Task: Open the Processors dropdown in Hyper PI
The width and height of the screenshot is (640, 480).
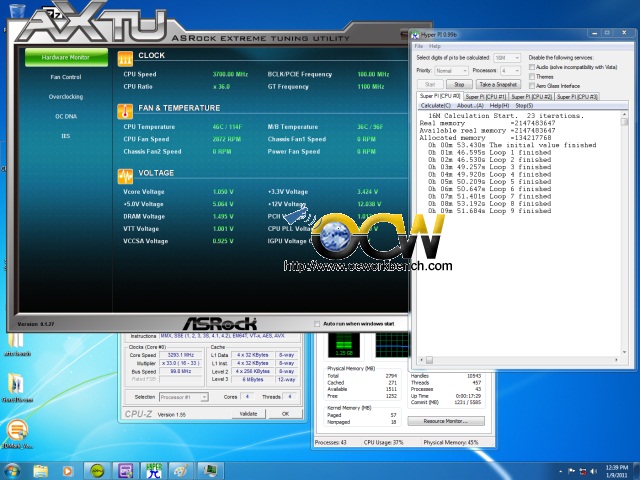Action: coord(511,71)
